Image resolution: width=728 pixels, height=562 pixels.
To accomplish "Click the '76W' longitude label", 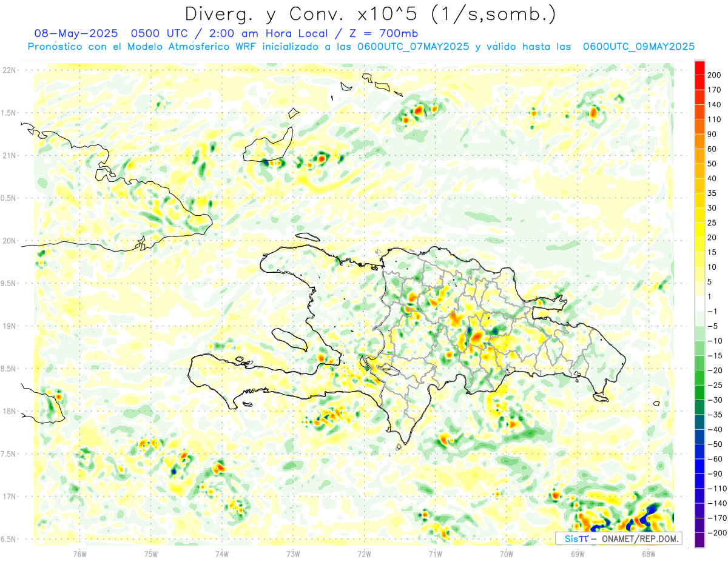I will coord(79,554).
